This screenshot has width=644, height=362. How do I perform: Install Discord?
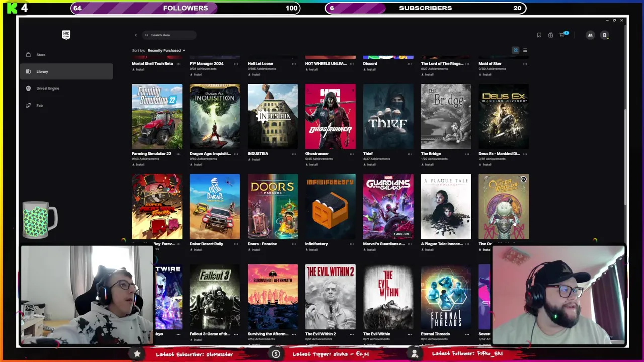click(369, 69)
